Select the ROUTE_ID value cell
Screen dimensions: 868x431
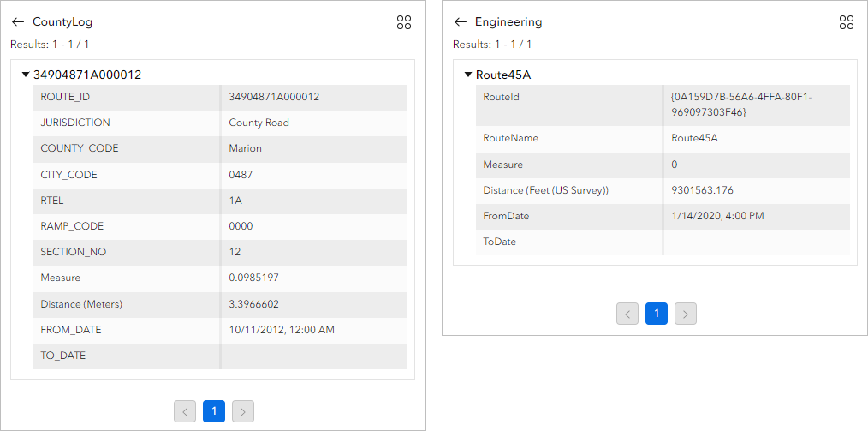pyautogui.click(x=274, y=97)
